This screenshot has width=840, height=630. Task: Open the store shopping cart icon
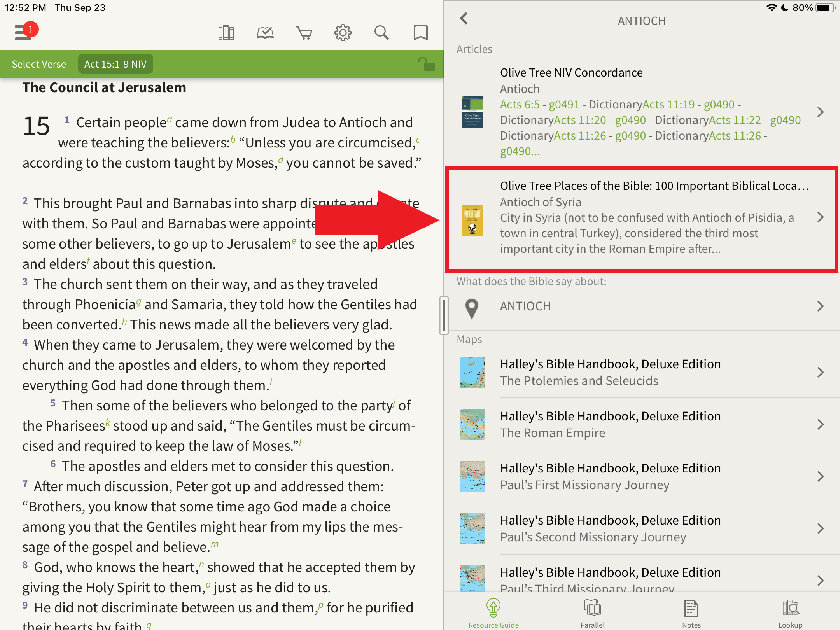(x=304, y=33)
